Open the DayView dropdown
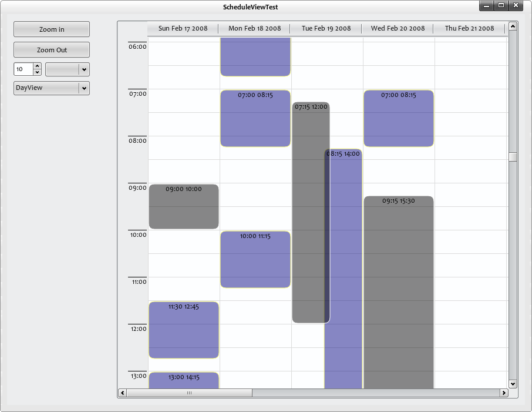Image resolution: width=532 pixels, height=412 pixels. (x=52, y=88)
